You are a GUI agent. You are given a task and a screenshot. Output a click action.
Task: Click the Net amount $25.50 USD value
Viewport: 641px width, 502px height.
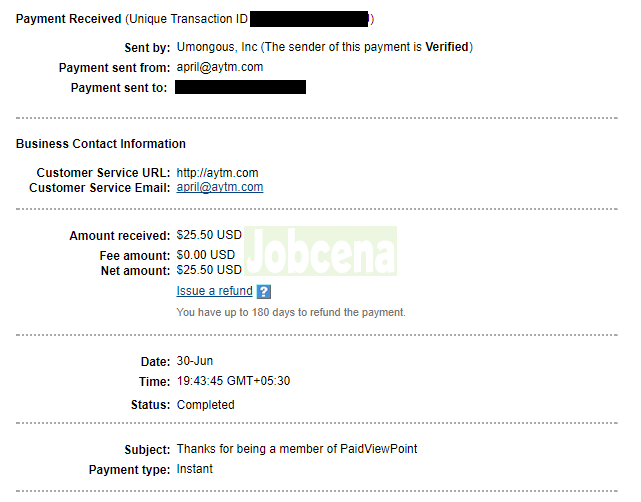209,270
